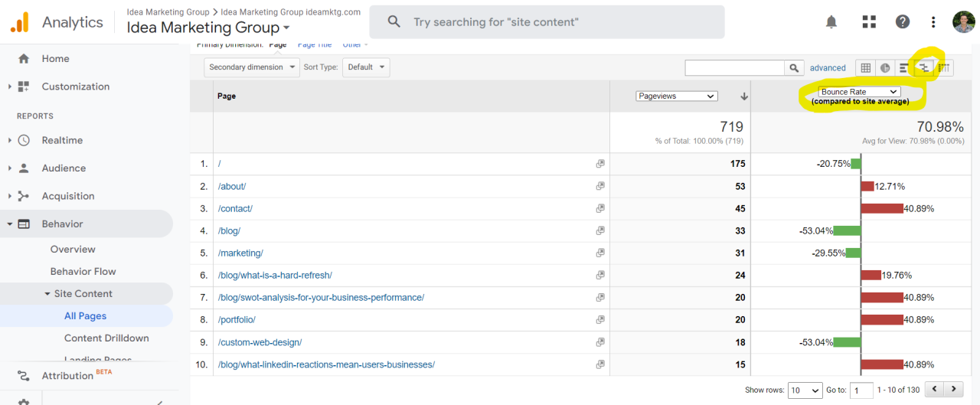Switch to performance bar view icon
The width and height of the screenshot is (980, 405).
click(x=904, y=67)
